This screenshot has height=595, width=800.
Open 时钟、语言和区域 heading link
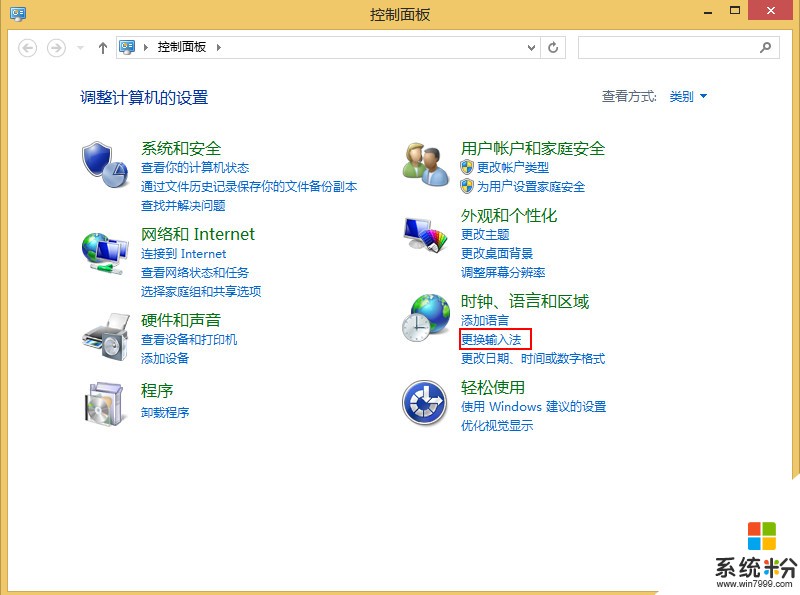[x=525, y=302]
